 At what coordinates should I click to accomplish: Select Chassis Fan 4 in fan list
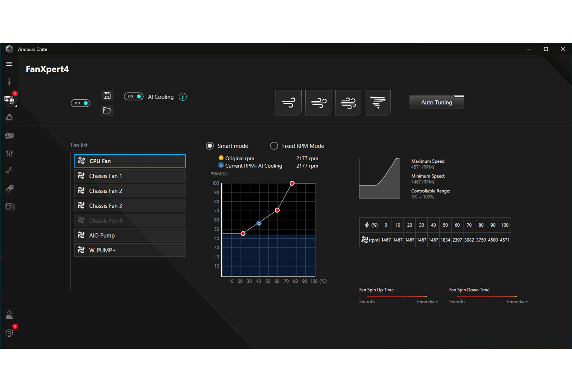130,221
